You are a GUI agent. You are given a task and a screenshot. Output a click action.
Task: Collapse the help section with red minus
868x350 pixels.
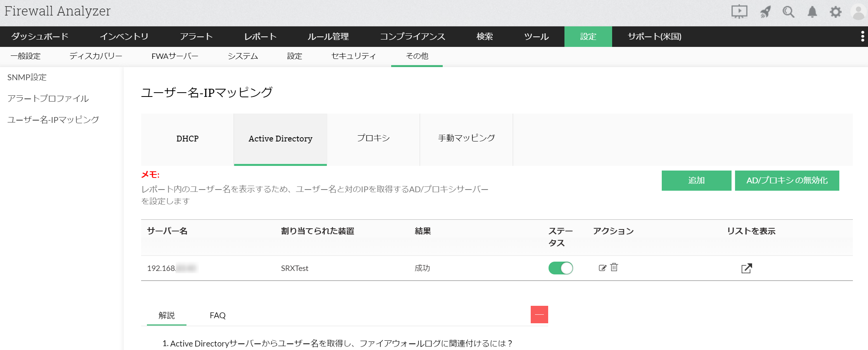pos(539,314)
